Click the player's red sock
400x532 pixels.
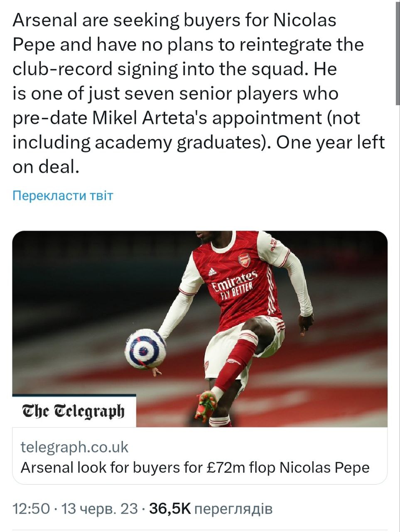[238, 359]
